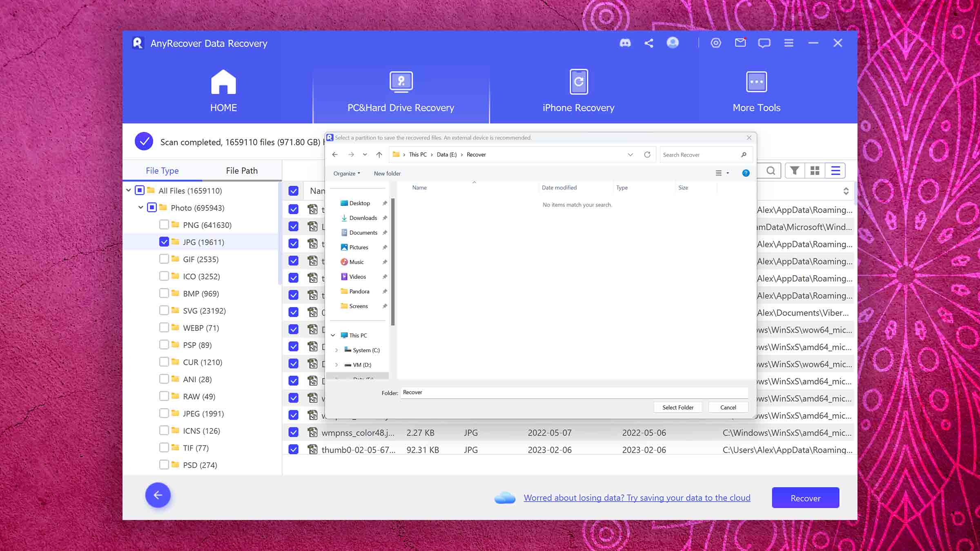Close the folder selection dialog
Viewport: 980px width, 551px height.
(x=749, y=138)
